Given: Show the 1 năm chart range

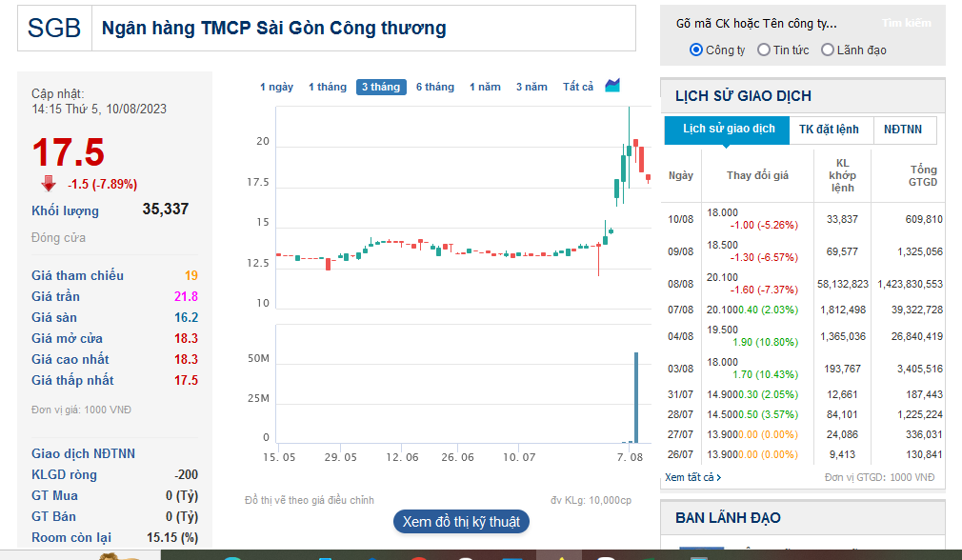Looking at the screenshot, I should click(486, 87).
